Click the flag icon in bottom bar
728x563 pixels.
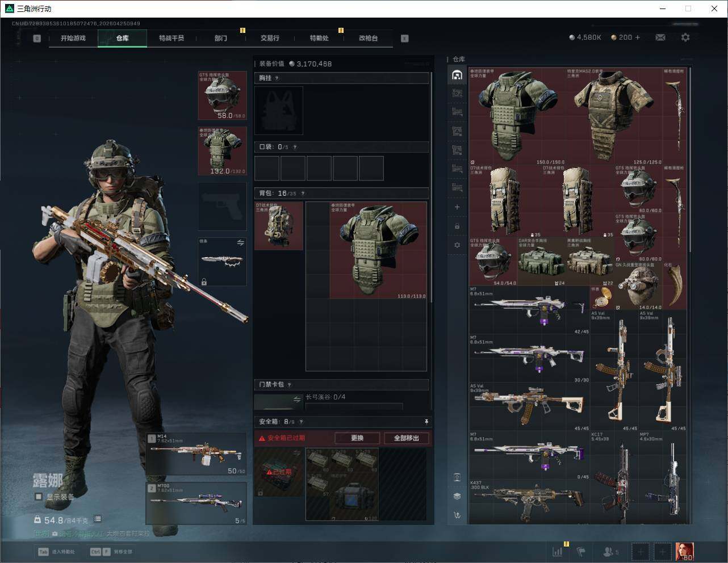click(581, 551)
